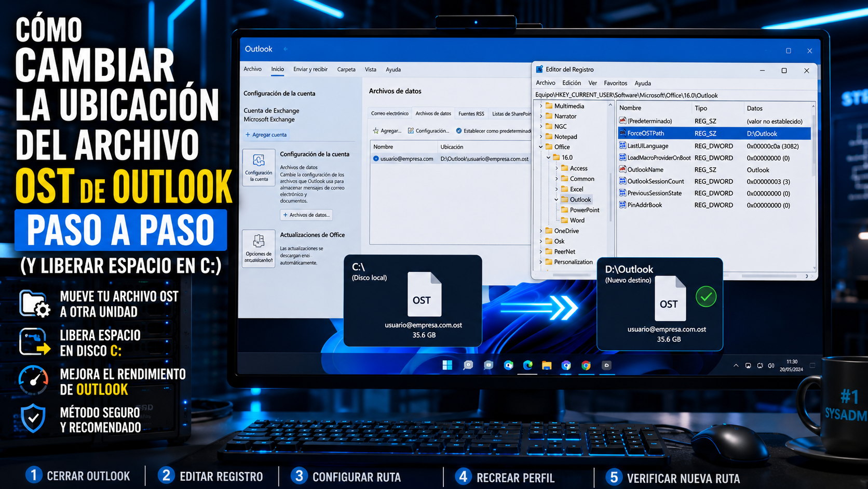
Task: Expand the Narrator registry key
Action: pyautogui.click(x=541, y=116)
